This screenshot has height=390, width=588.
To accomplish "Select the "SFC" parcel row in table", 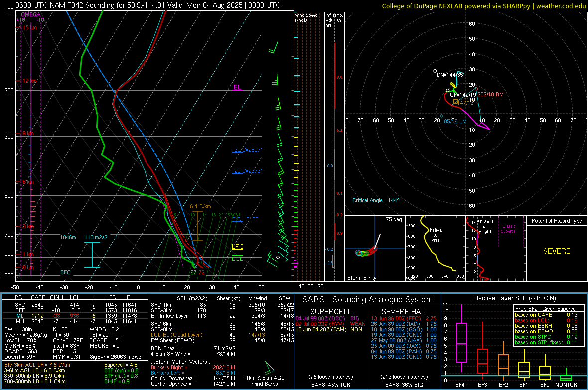I will click(75, 305).
